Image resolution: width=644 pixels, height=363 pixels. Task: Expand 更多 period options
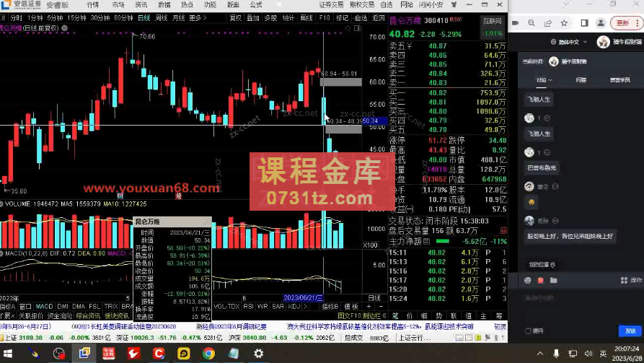(198, 17)
